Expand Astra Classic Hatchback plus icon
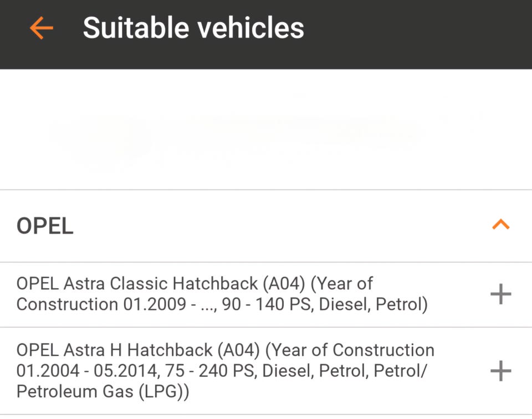The height and width of the screenshot is (419, 532). 500,294
